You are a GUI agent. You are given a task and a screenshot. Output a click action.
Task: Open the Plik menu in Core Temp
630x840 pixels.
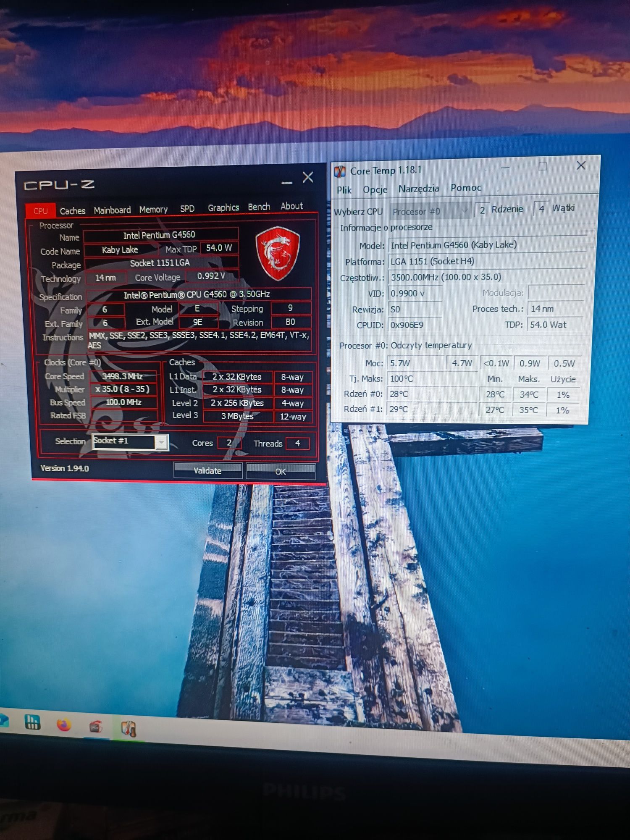pos(344,190)
